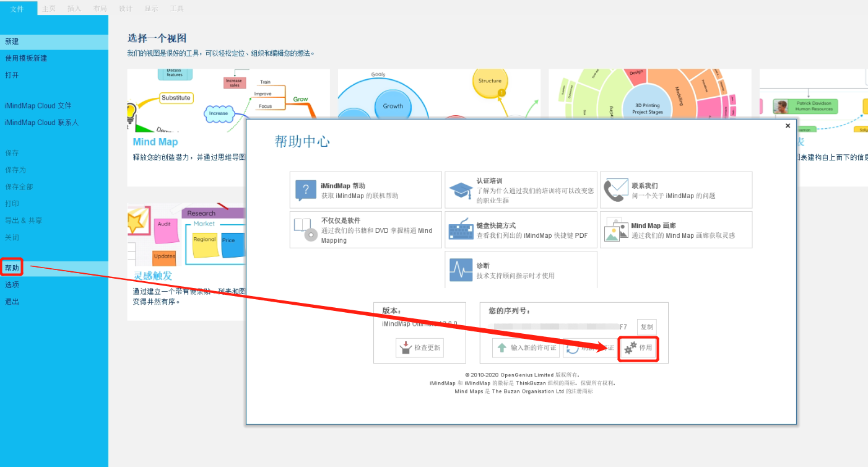Open 认证培训 graduation cap icon

click(461, 190)
